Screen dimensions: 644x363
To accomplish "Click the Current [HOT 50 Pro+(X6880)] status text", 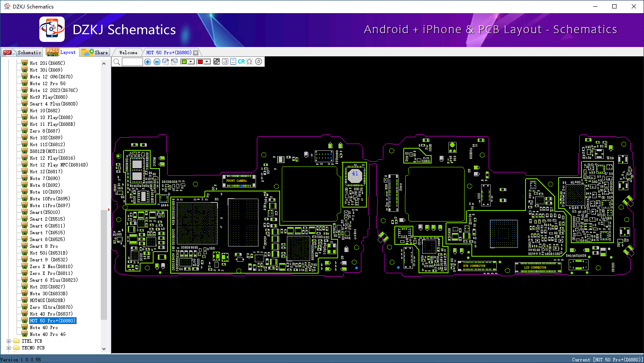I will pos(608,360).
